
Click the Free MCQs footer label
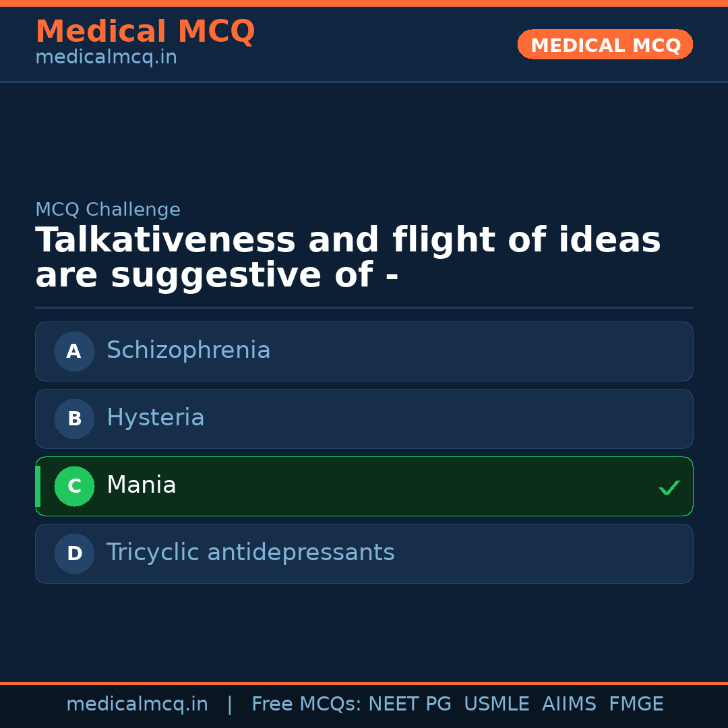click(307, 704)
